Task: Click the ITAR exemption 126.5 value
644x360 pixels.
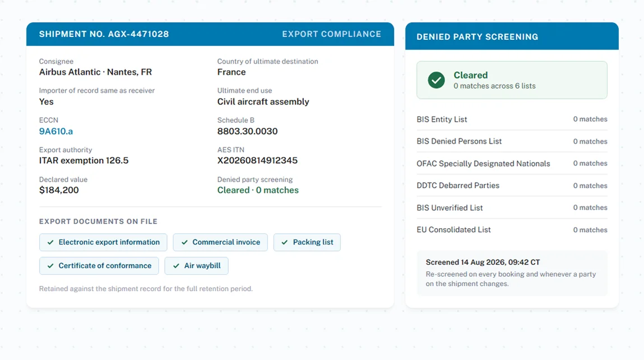Action: 84,161
